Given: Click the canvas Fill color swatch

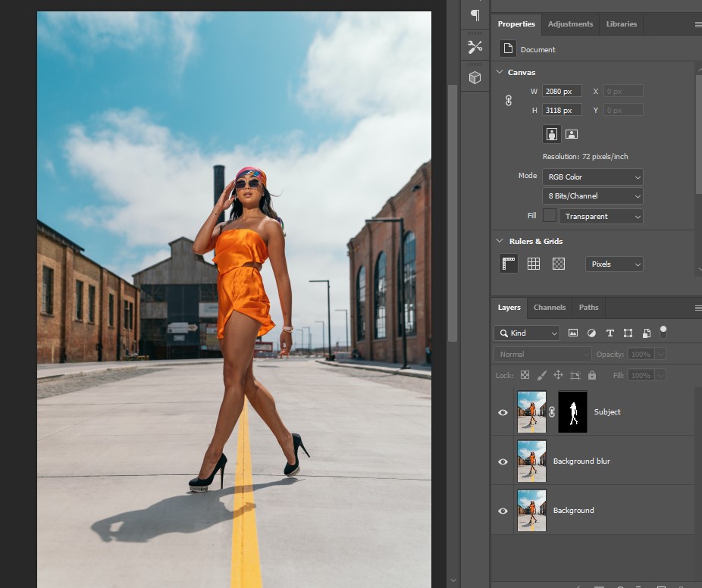Looking at the screenshot, I should tap(550, 216).
